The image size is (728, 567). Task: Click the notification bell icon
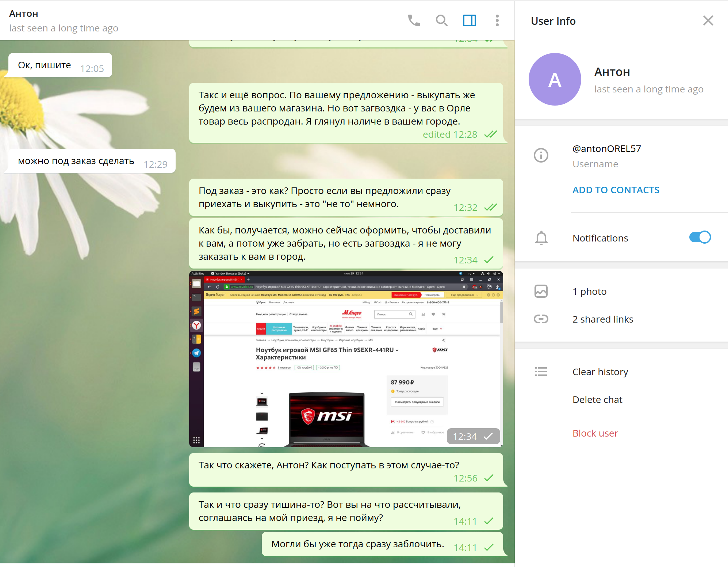pos(541,238)
